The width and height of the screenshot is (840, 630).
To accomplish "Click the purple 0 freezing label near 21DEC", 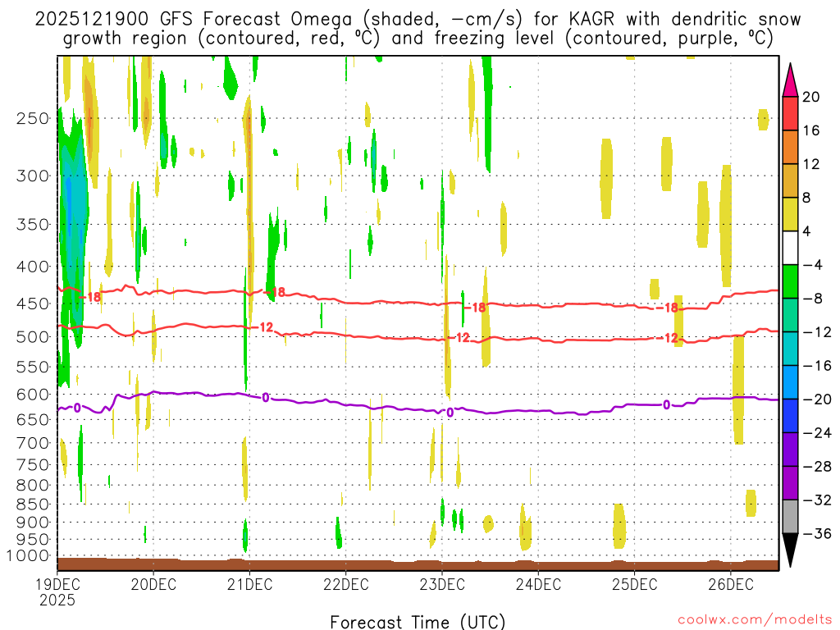I will 266,398.
